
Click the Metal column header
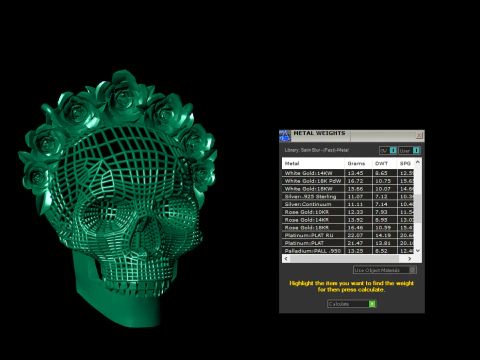point(313,163)
